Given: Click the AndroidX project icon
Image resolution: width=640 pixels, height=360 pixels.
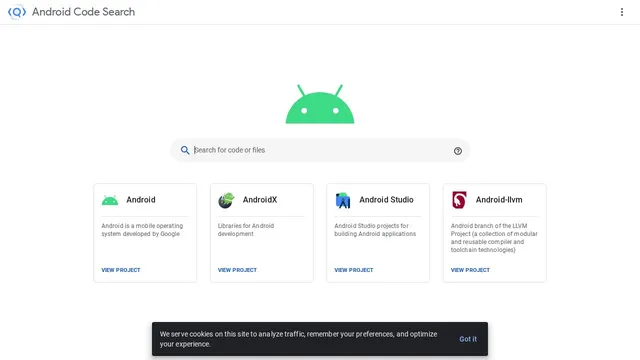Looking at the screenshot, I should coord(226,200).
